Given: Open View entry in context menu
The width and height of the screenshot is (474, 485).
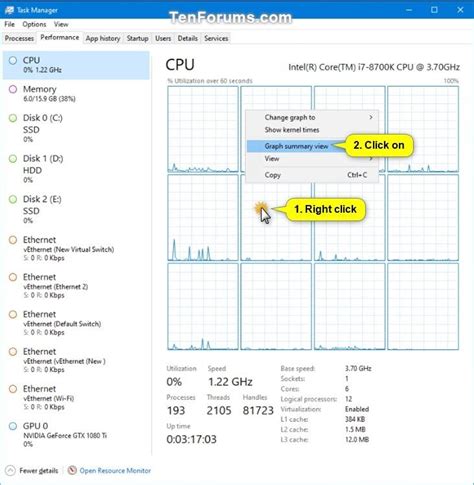Looking at the screenshot, I should tap(312, 159).
